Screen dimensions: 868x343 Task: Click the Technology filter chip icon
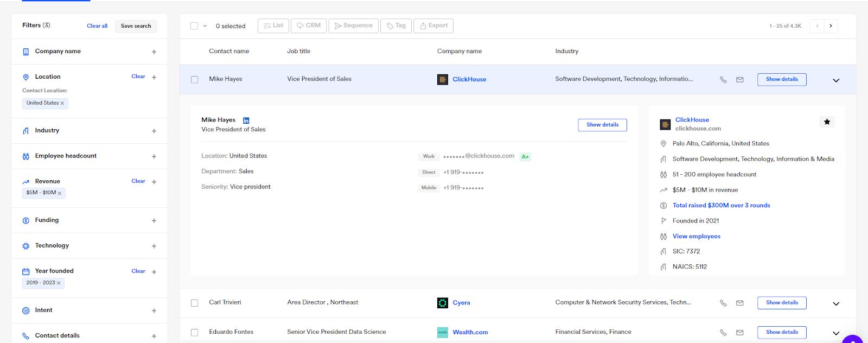pos(25,246)
